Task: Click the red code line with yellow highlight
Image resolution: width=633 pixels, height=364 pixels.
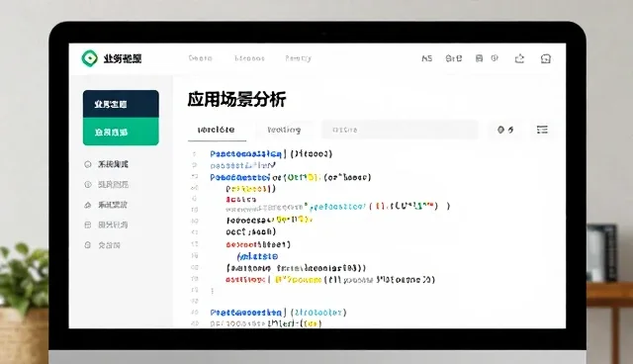Action: click(x=330, y=280)
